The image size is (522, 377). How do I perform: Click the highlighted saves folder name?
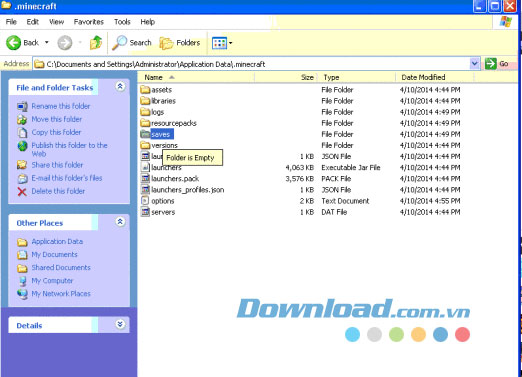(162, 134)
